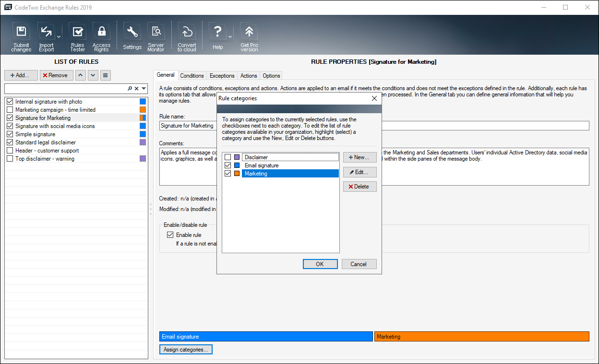Cancel the Rule categories dialog
Screen dimensions: 599x364
(x=359, y=264)
